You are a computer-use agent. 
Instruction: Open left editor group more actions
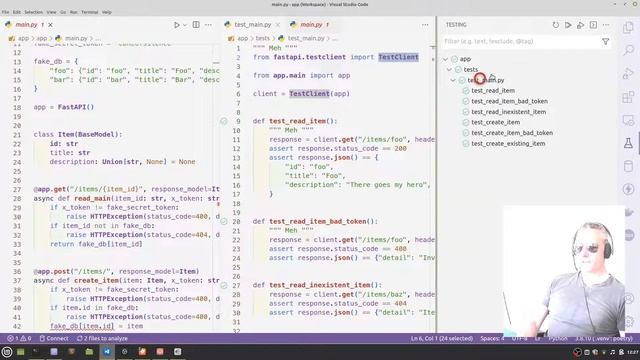pyautogui.click(x=208, y=25)
